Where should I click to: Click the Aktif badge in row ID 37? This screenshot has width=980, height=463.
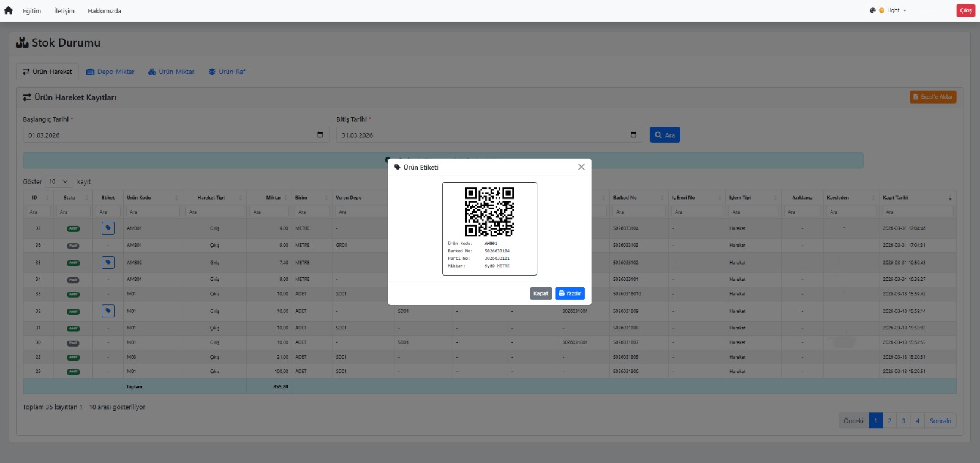73,228
